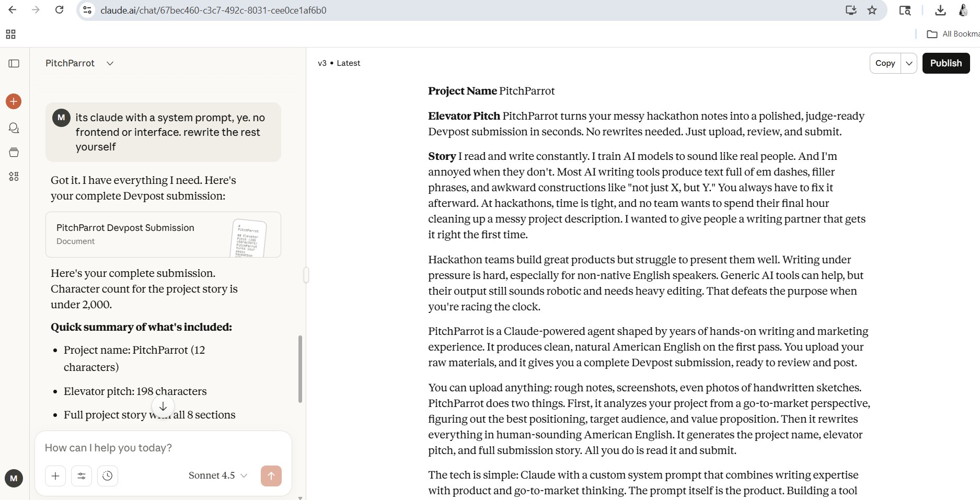Open the All Bookmarks folder
980x500 pixels.
(953, 34)
